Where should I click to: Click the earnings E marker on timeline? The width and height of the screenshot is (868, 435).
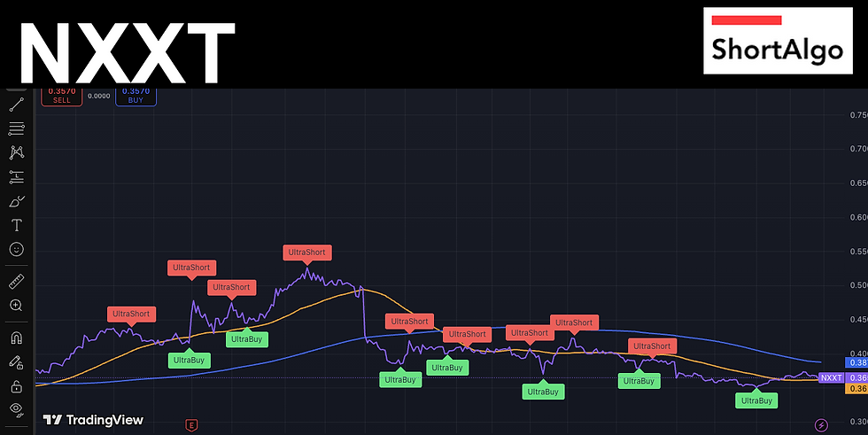[x=191, y=425]
